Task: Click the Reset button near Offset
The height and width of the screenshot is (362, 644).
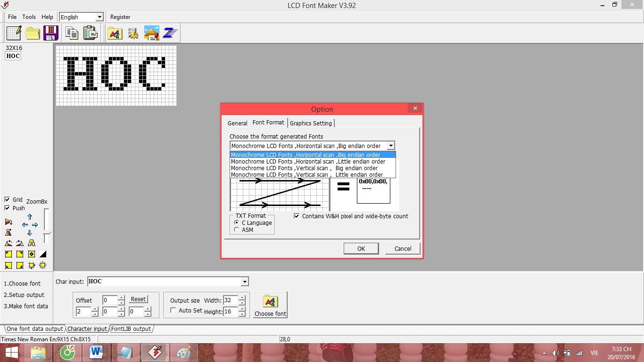Action: 138,298
